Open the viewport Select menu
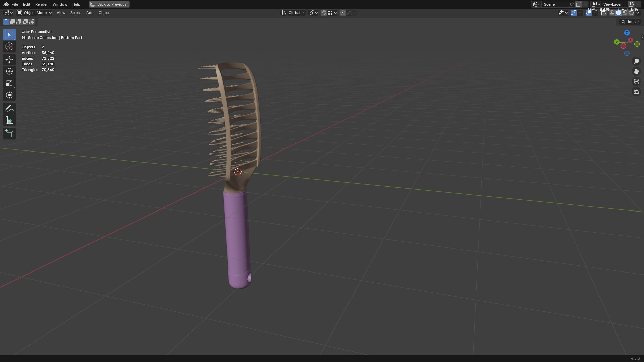This screenshot has height=362, width=644. 75,13
